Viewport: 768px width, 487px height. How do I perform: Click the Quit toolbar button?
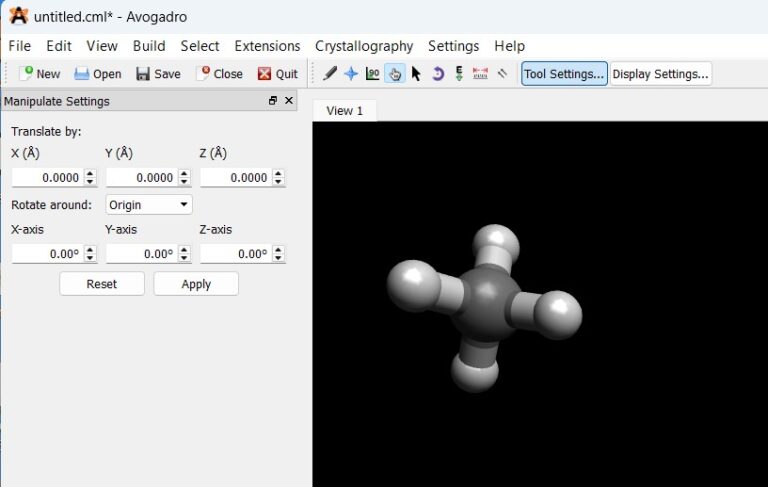[278, 73]
